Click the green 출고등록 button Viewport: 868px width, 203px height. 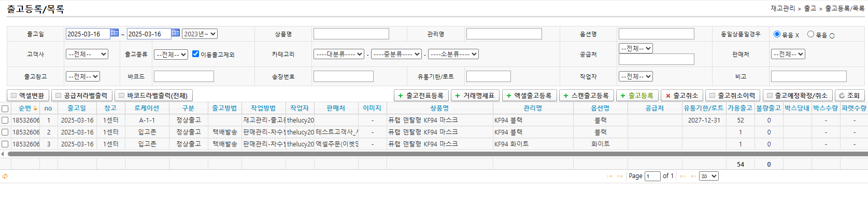(637, 96)
